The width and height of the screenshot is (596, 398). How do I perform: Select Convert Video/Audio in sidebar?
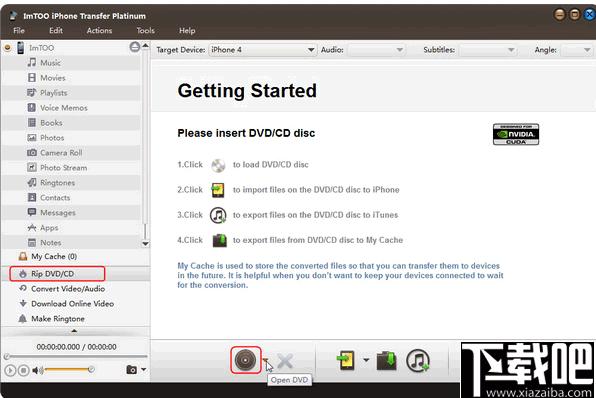tap(68, 289)
